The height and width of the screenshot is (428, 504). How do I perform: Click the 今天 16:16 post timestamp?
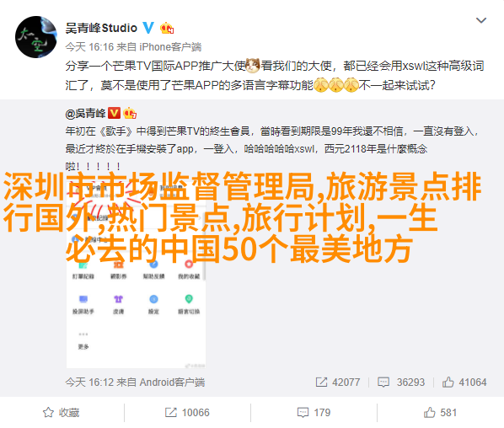89,47
